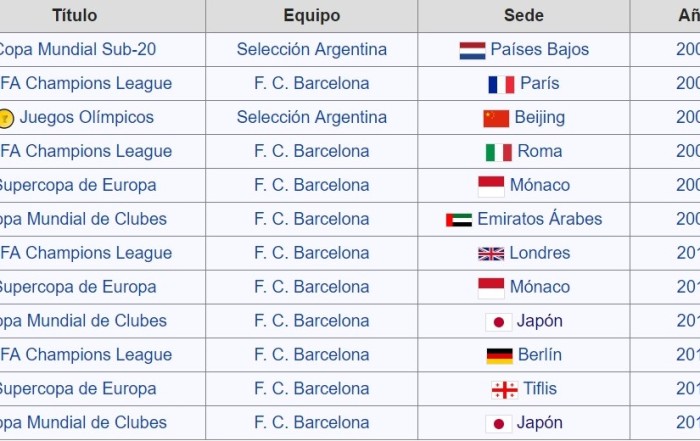Screen dimensions: 700x441
Task: Click the Equipo column header
Action: [x=312, y=16]
